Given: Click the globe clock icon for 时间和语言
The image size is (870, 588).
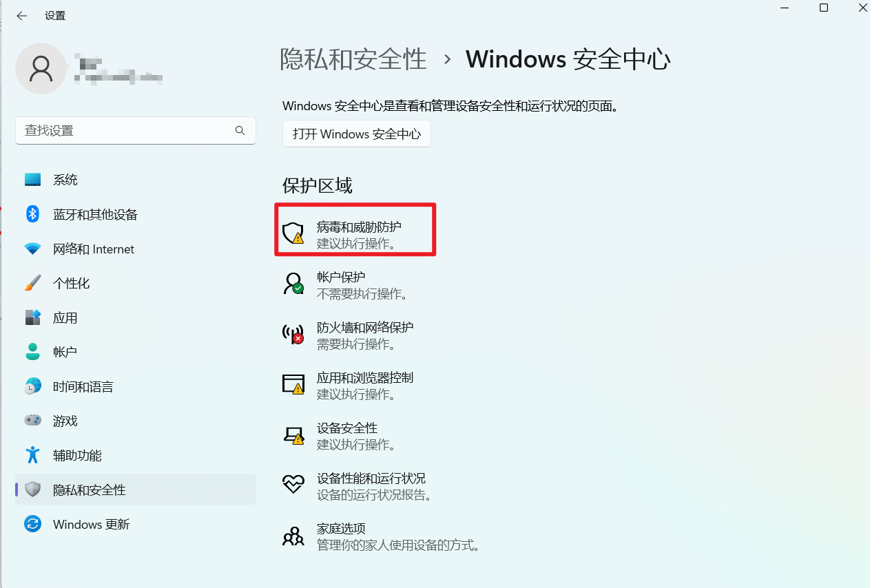Looking at the screenshot, I should point(32,386).
